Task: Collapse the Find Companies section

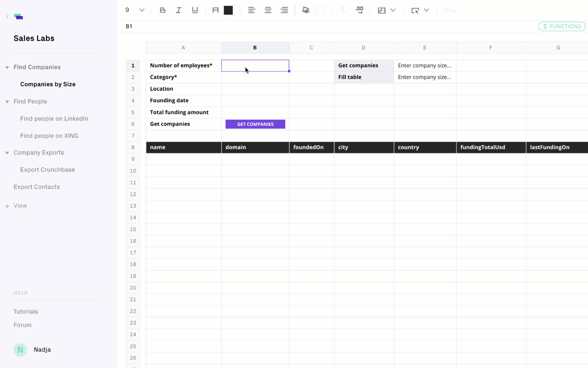Action: coord(7,67)
